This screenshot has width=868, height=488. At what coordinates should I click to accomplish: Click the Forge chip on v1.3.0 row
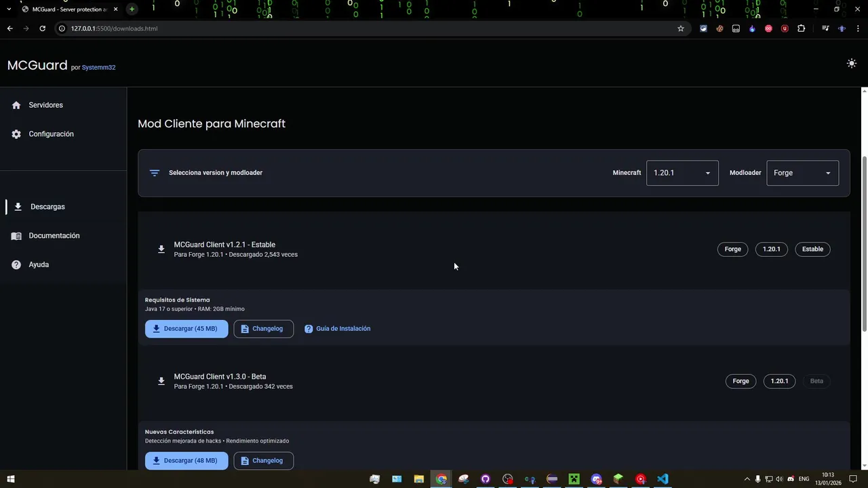click(741, 381)
